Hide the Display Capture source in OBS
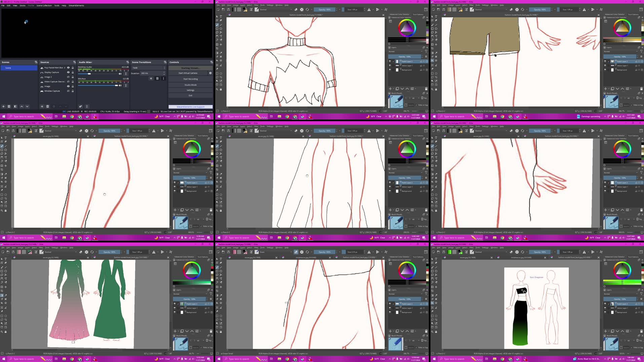 68,72
